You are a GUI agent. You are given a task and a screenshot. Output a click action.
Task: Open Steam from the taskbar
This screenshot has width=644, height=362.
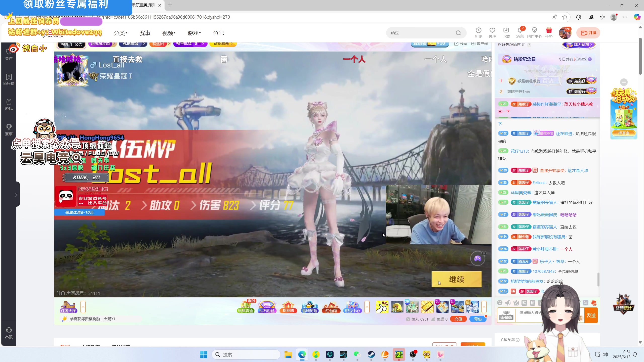coord(371,354)
